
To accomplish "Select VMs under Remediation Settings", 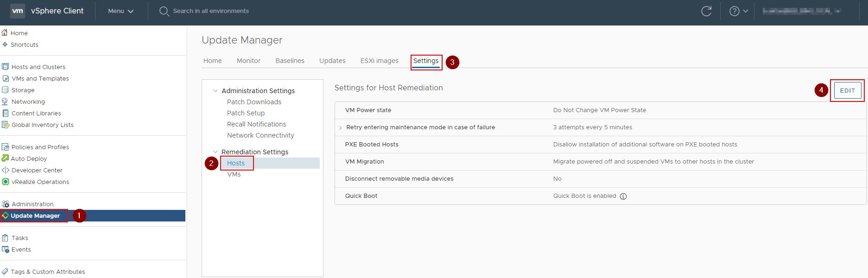I will pos(234,174).
